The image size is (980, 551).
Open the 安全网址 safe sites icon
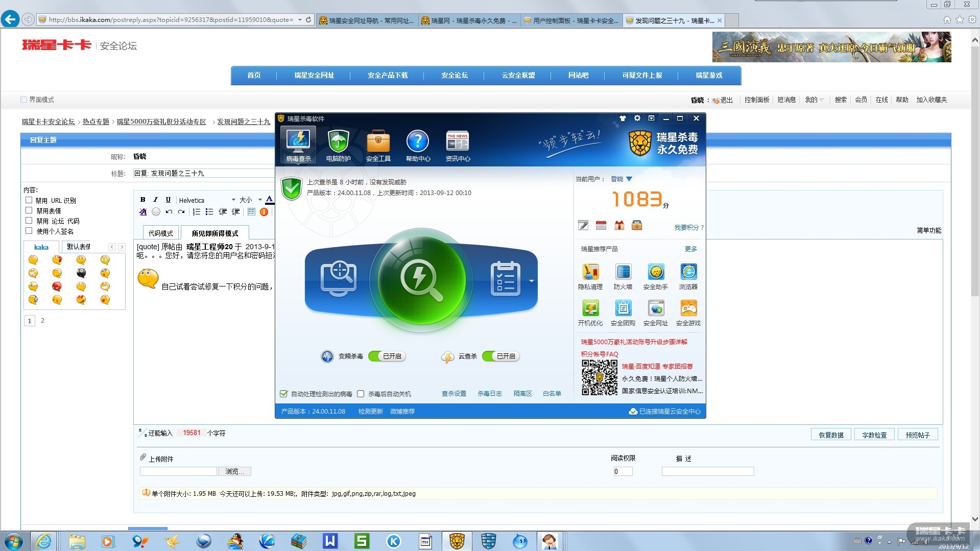[656, 313]
